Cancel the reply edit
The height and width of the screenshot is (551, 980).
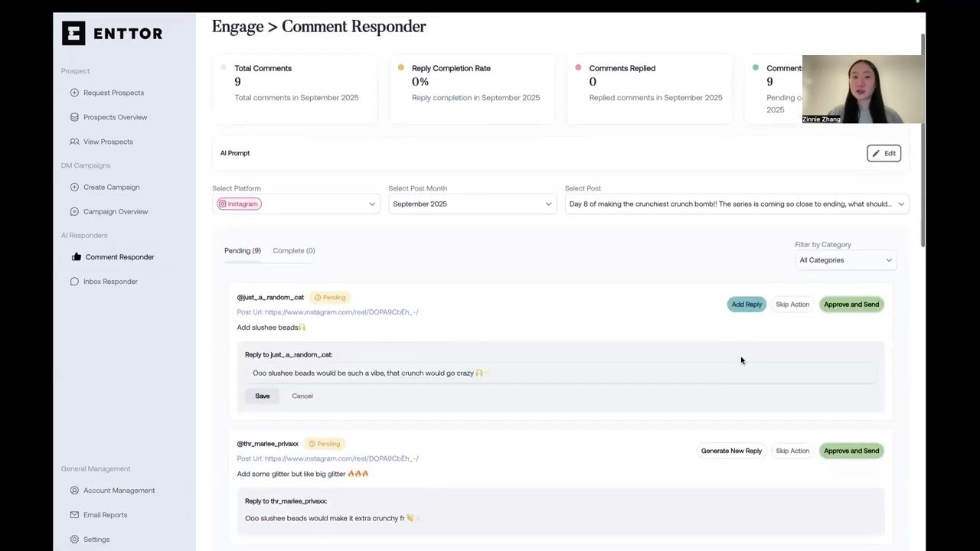[x=302, y=396]
